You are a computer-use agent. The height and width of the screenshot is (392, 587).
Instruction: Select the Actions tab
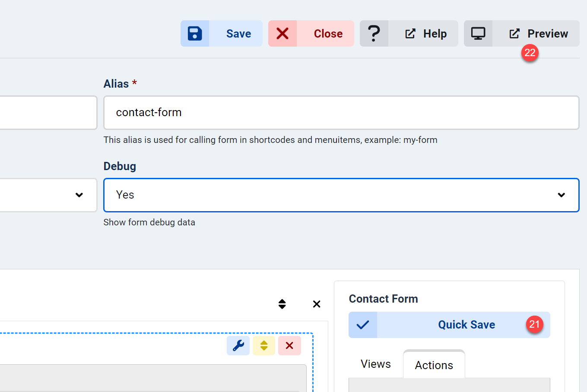(x=434, y=365)
